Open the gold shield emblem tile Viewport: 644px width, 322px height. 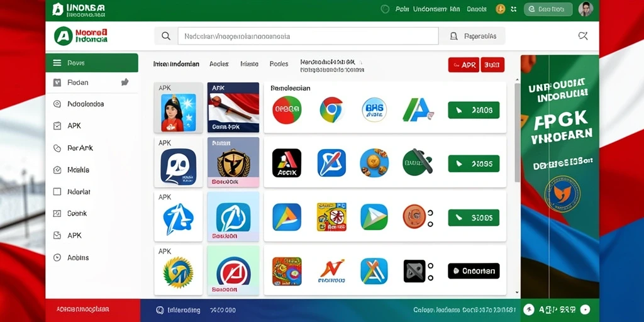point(233,163)
